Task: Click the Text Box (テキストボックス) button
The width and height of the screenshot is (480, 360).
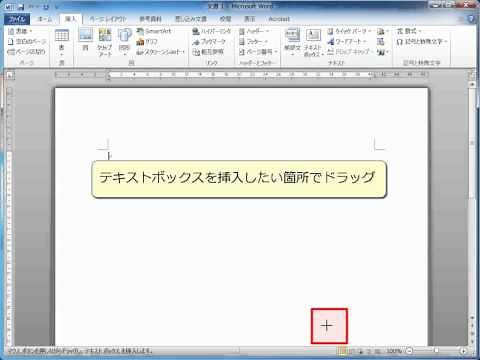Action: click(313, 43)
